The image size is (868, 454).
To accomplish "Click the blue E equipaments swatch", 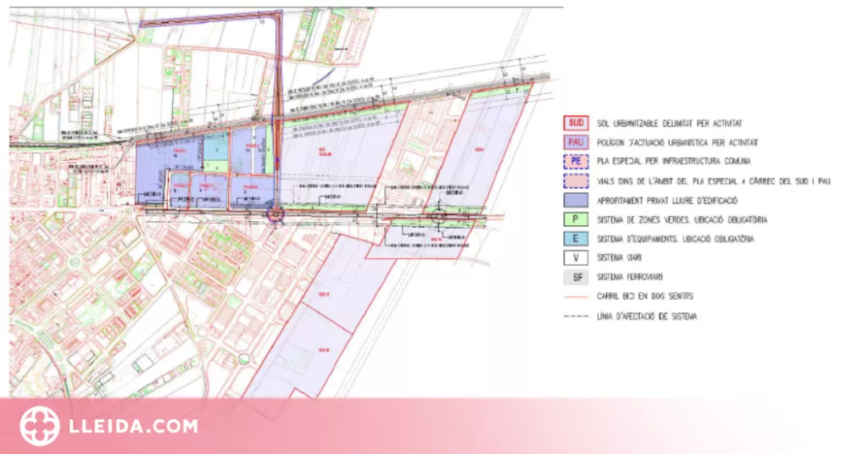I will (x=576, y=238).
